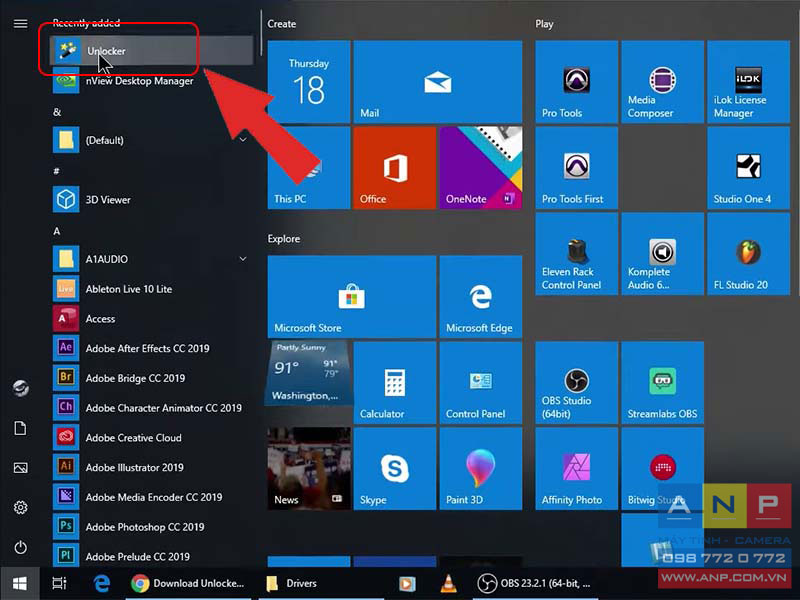This screenshot has height=600, width=800.
Task: Click the Play group heading
Action: [x=544, y=23]
